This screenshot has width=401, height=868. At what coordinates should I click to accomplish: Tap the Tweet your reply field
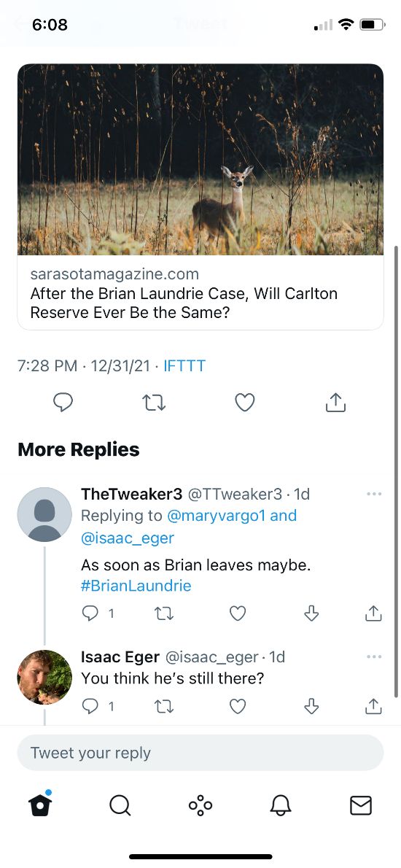tap(200, 753)
